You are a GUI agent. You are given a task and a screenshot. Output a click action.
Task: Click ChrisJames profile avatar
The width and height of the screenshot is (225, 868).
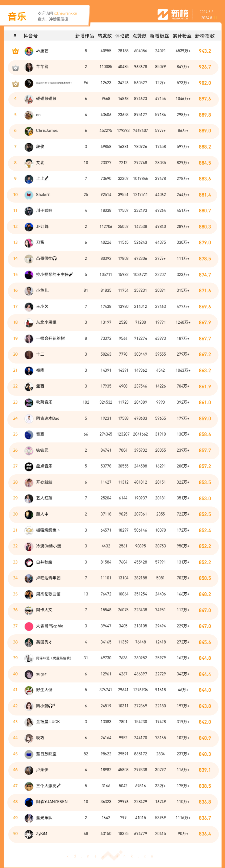point(29,131)
